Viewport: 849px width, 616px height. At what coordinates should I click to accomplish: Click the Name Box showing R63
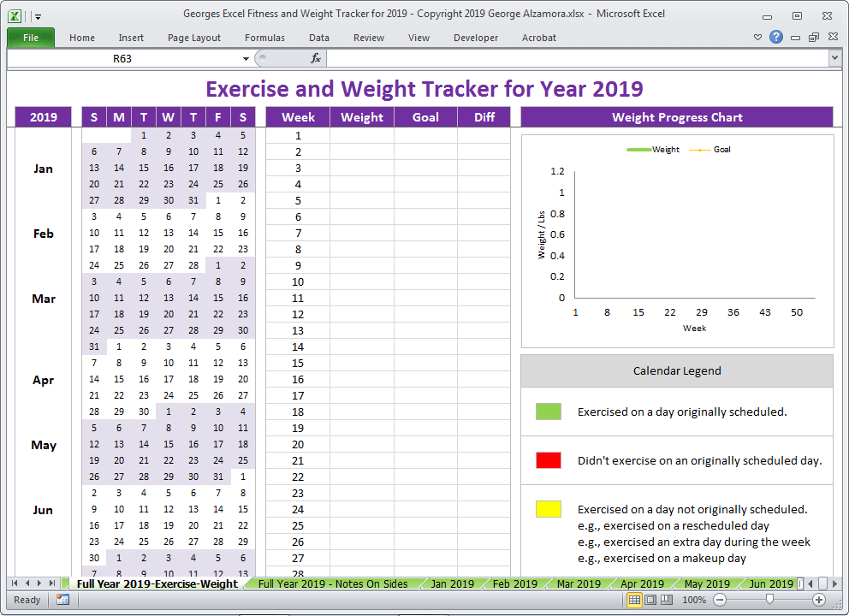(122, 58)
